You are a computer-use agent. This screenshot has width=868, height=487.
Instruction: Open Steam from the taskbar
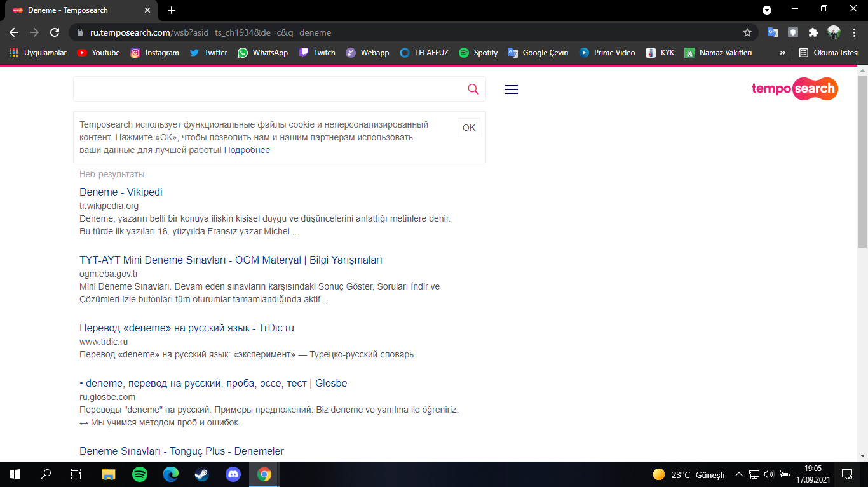coord(202,474)
